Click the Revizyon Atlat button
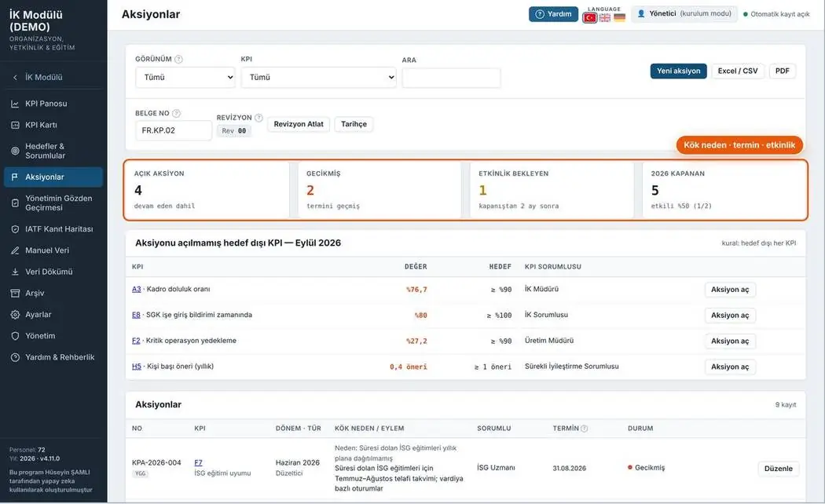Screen dimensions: 825x504 299,124
